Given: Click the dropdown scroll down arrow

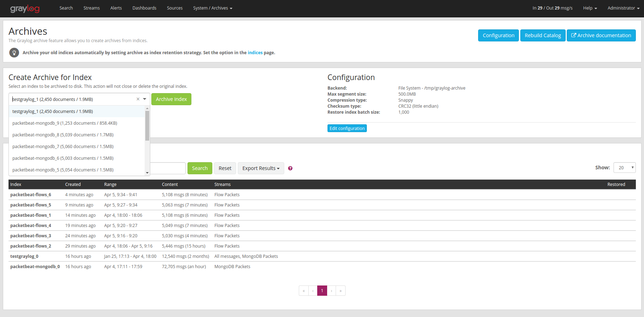Looking at the screenshot, I should (147, 173).
